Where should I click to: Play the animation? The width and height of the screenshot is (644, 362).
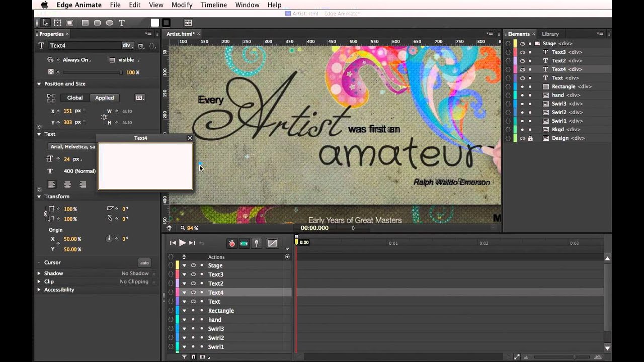pyautogui.click(x=182, y=243)
